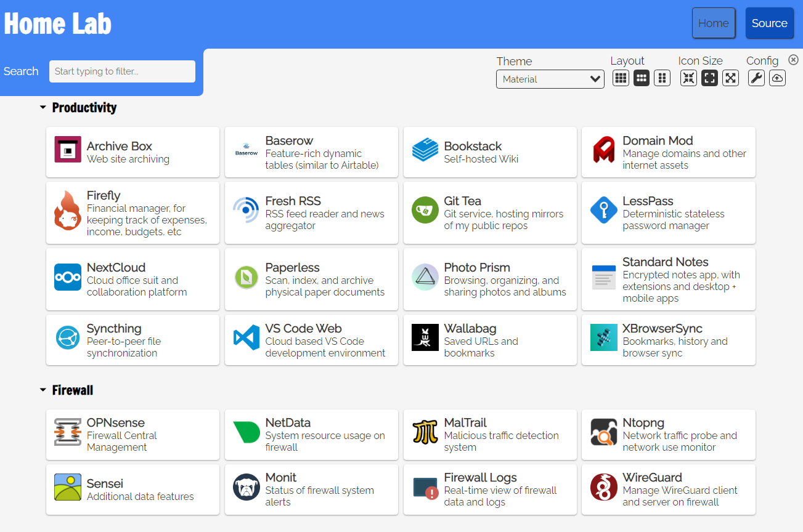803x532 pixels.
Task: Collapse the Productivity section
Action: point(43,107)
